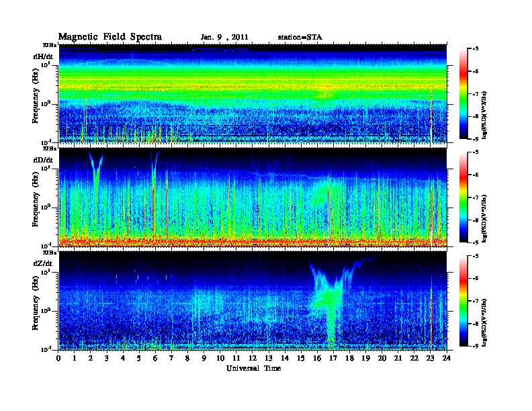Click hour 18 on the Universal Time axis
The height and width of the screenshot is (411, 532).
click(x=349, y=358)
